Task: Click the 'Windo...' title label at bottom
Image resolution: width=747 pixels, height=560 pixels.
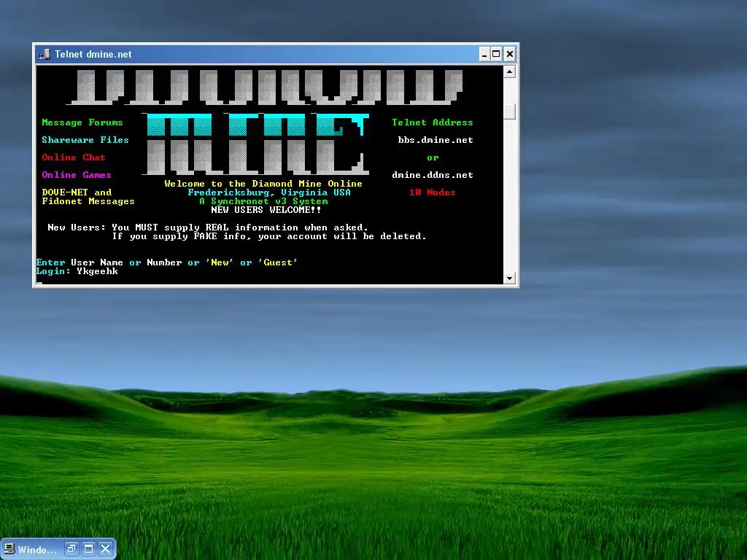Action: coord(37,550)
